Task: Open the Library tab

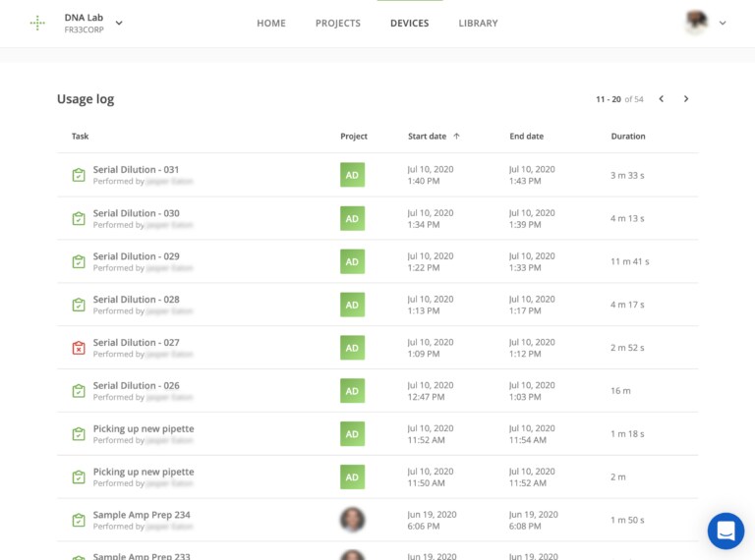Action: pos(478,24)
